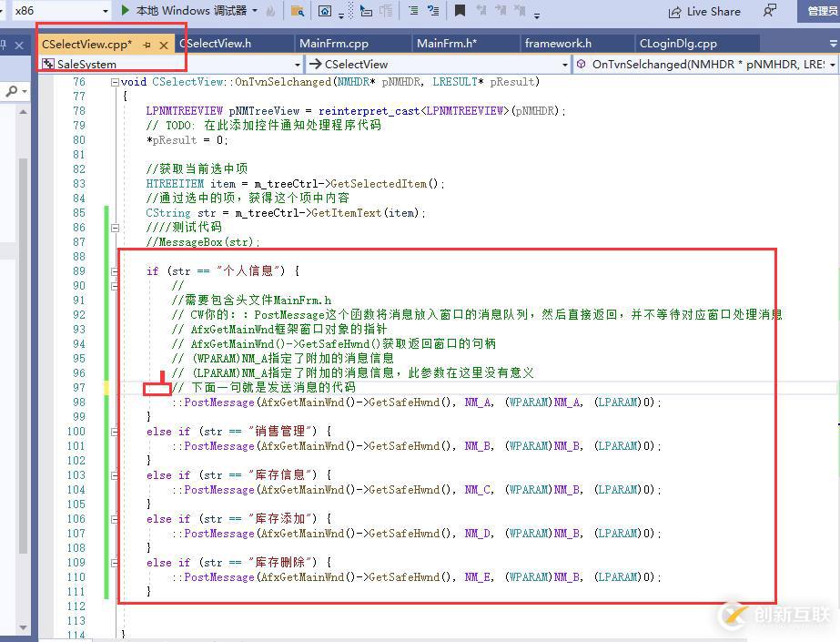Uncomment the selected lines icon
The width and height of the screenshot is (840, 642).
(x=434, y=11)
